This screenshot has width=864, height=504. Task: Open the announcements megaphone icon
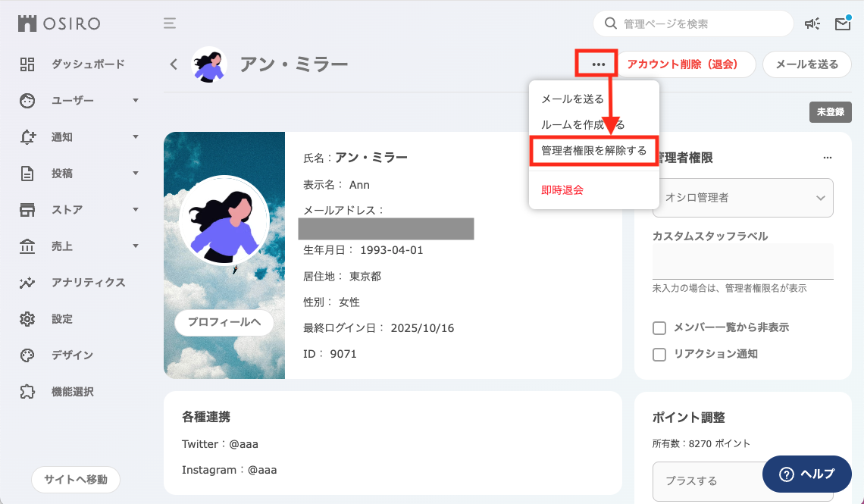pos(812,23)
